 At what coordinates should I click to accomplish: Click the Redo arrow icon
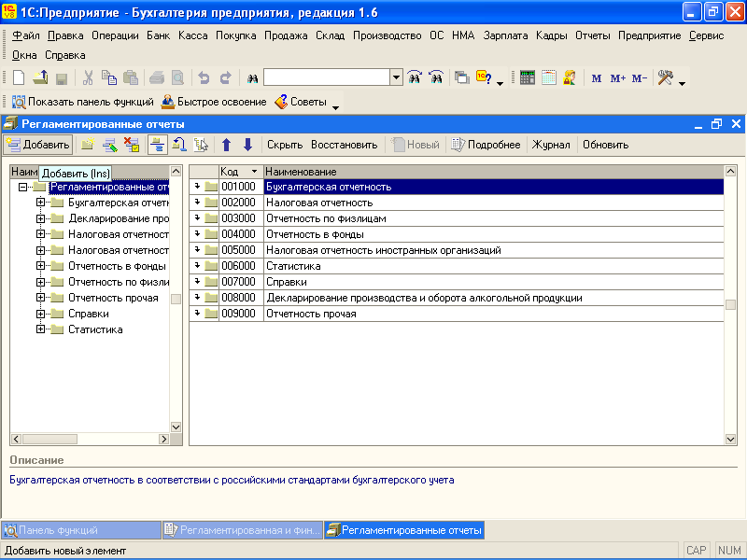coord(225,77)
